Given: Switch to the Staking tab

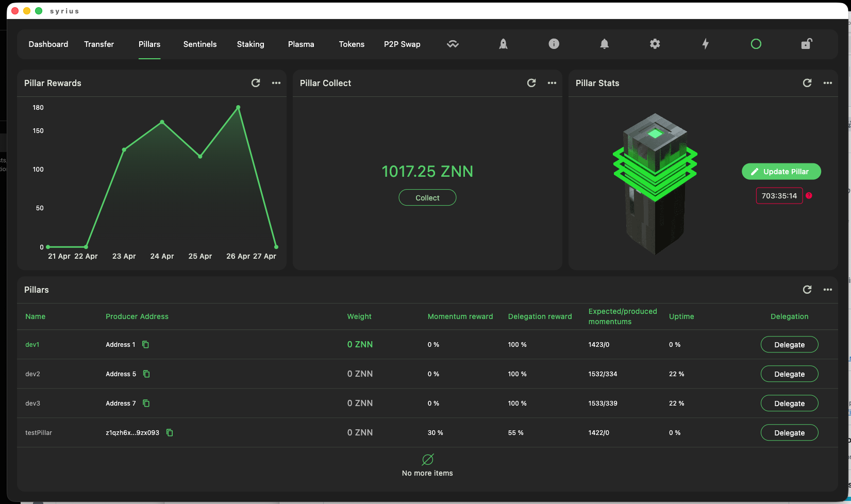Looking at the screenshot, I should (x=251, y=44).
